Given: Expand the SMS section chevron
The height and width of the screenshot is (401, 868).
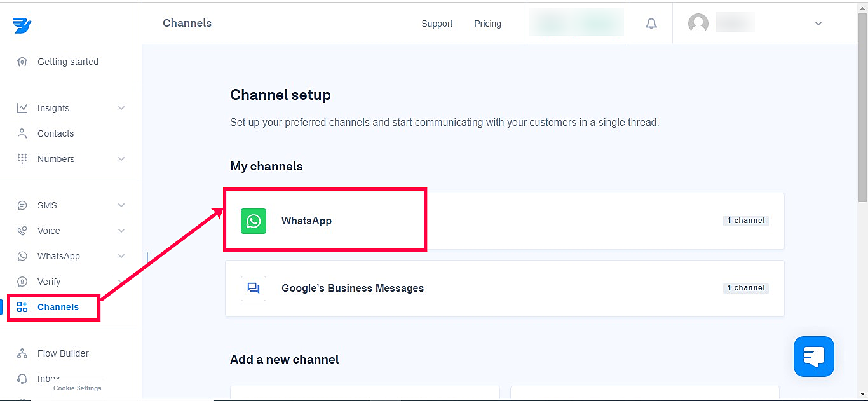Looking at the screenshot, I should click(121, 205).
